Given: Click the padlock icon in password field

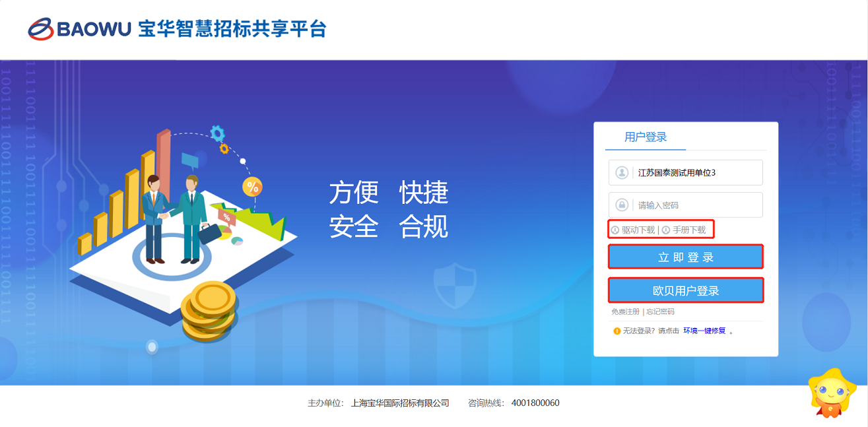Looking at the screenshot, I should [621, 205].
